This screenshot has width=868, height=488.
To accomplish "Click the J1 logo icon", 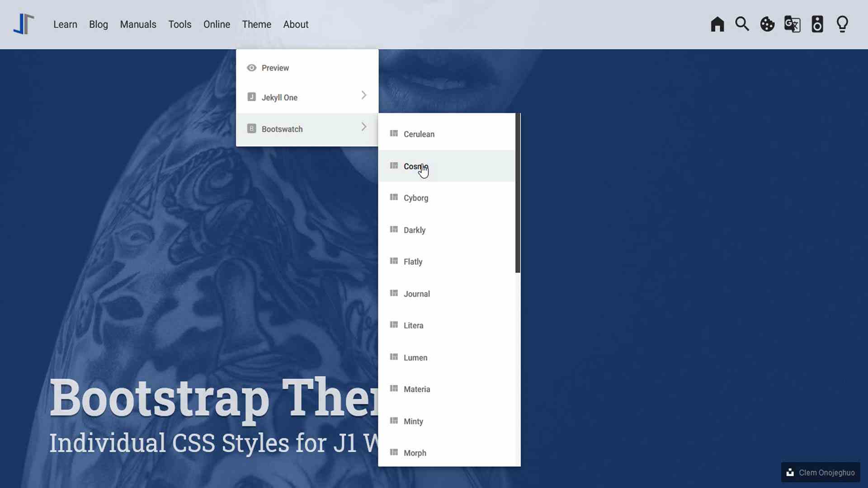I will [24, 24].
